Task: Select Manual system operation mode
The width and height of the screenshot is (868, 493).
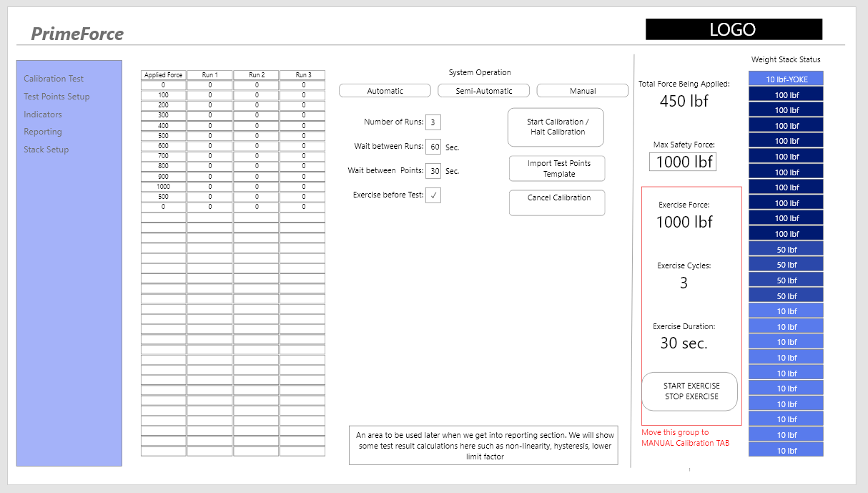Action: (583, 91)
